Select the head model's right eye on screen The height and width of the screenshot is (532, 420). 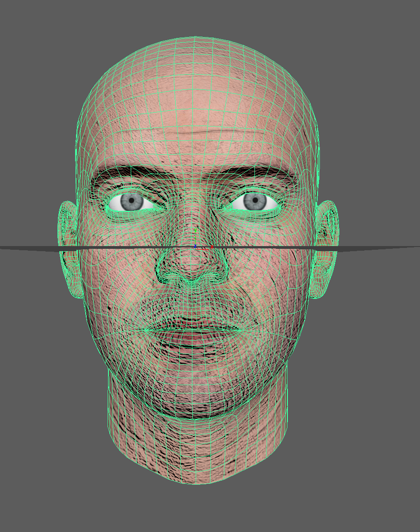(x=254, y=202)
